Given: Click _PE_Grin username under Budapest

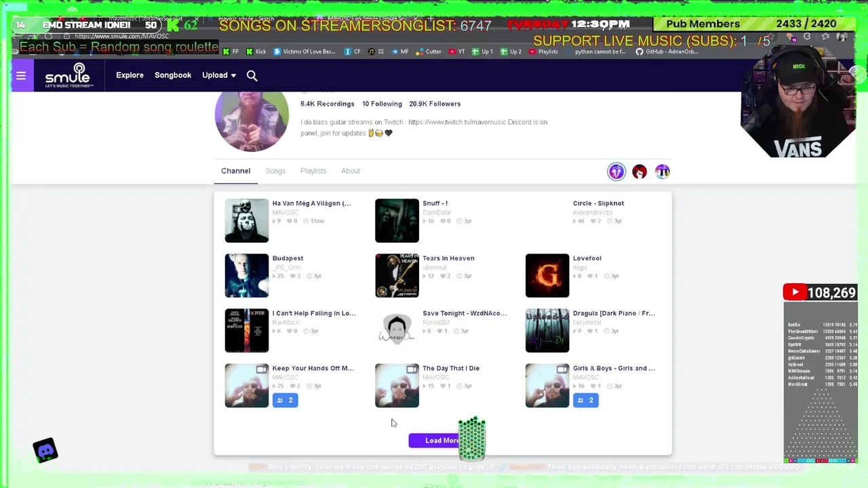Looking at the screenshot, I should coord(285,267).
